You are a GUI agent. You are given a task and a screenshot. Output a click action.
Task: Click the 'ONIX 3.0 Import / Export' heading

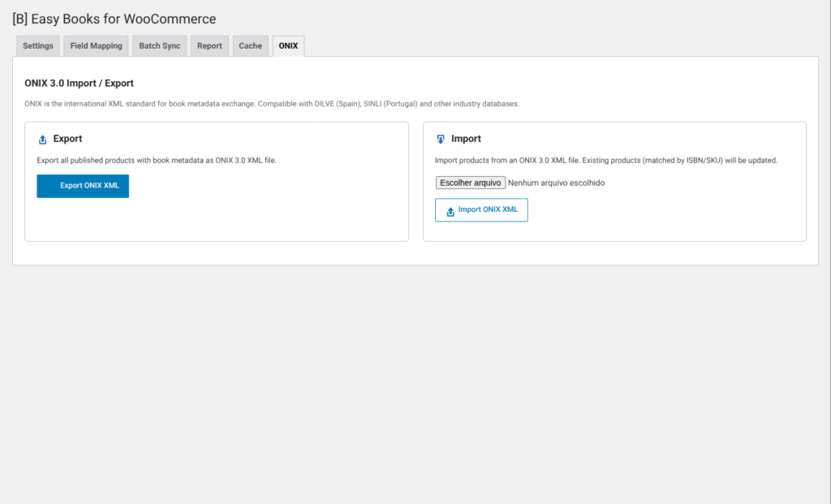[x=79, y=84]
